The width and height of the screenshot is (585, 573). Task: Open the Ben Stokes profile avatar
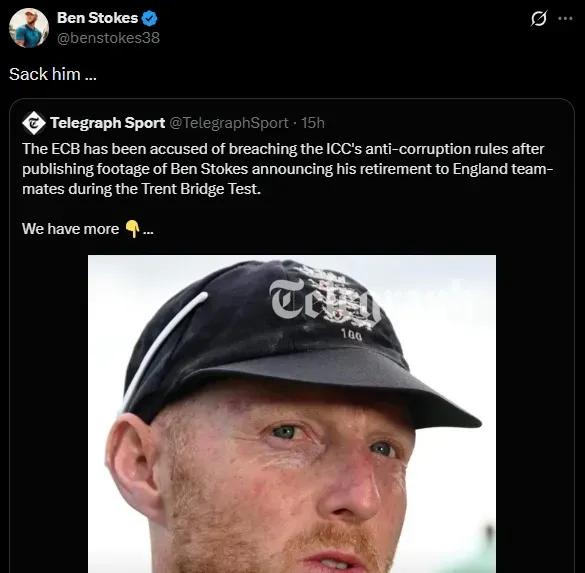(29, 28)
